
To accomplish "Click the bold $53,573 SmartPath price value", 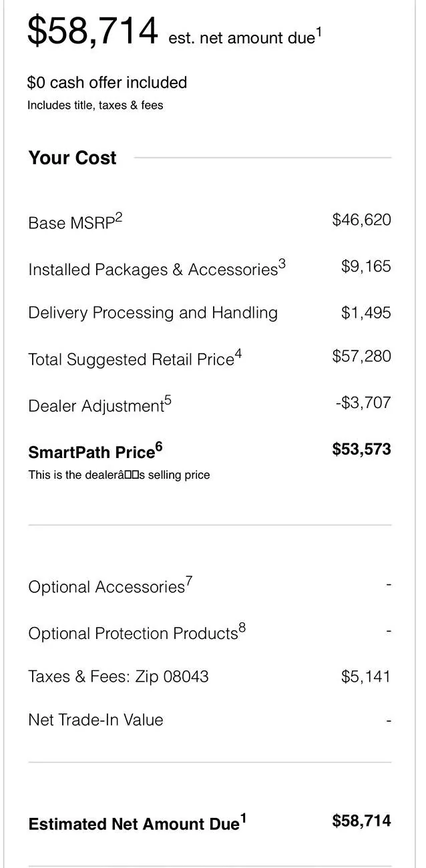I will (361, 449).
